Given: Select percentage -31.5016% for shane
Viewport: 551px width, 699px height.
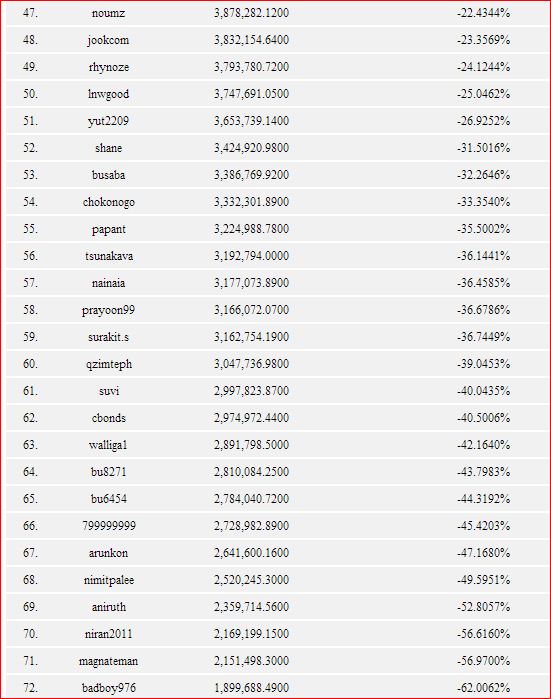Looking at the screenshot, I should click(x=483, y=148).
